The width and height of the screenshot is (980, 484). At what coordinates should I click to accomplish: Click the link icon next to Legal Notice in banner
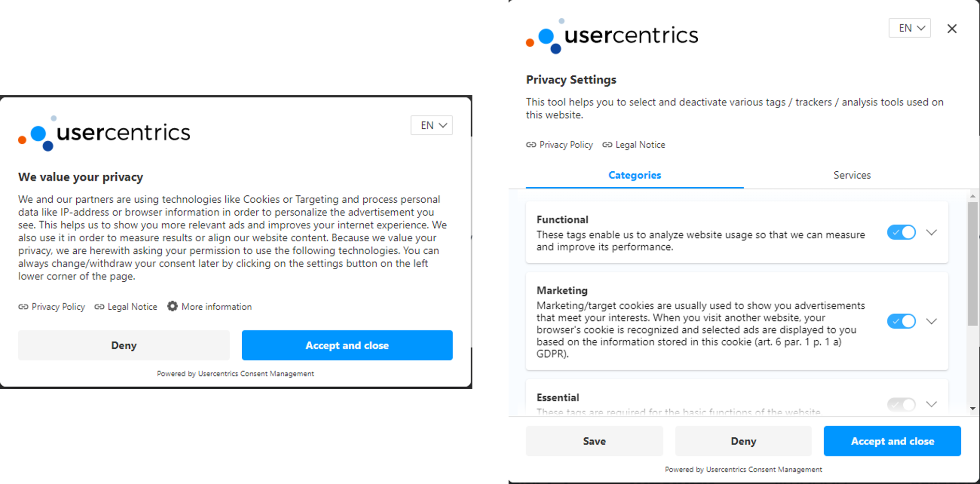click(99, 307)
